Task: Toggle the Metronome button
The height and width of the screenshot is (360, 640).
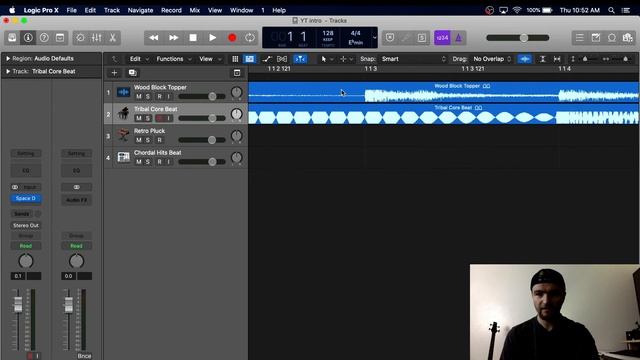Action: click(458, 38)
